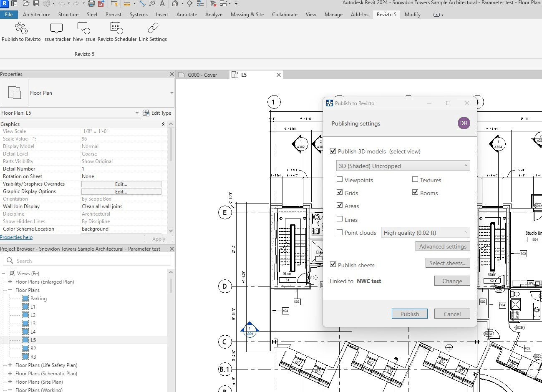Viewport: 542px width, 392px height.
Task: Open the 3D (Shaded) Uncropped view dropdown
Action: [x=403, y=166]
